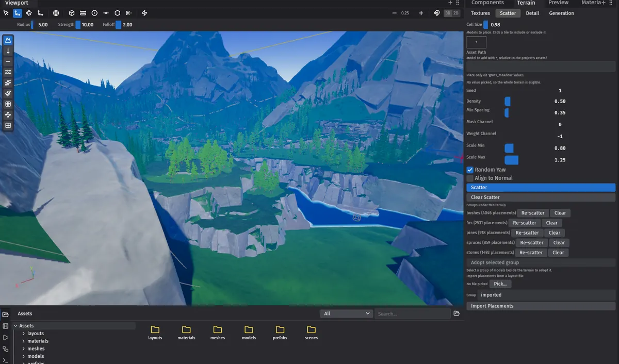The width and height of the screenshot is (619, 364).
Task: Switch viewport to 2D mode
Action: point(455,13)
